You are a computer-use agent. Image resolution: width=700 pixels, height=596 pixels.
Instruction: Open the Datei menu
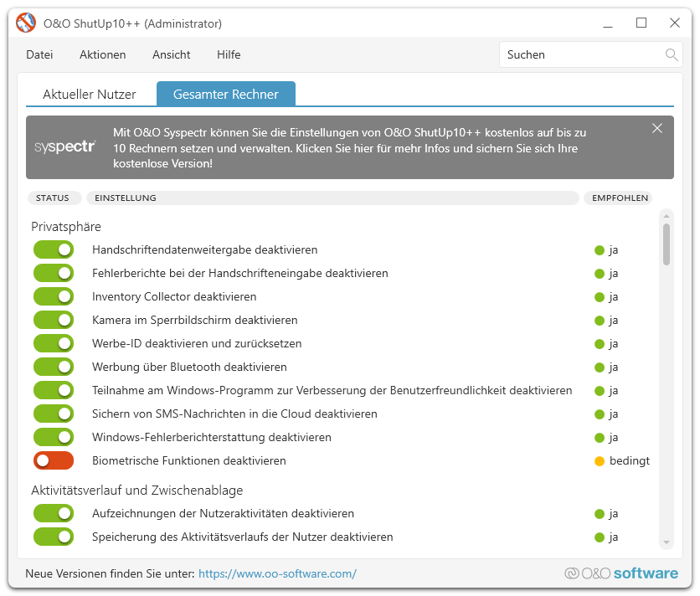pyautogui.click(x=39, y=54)
